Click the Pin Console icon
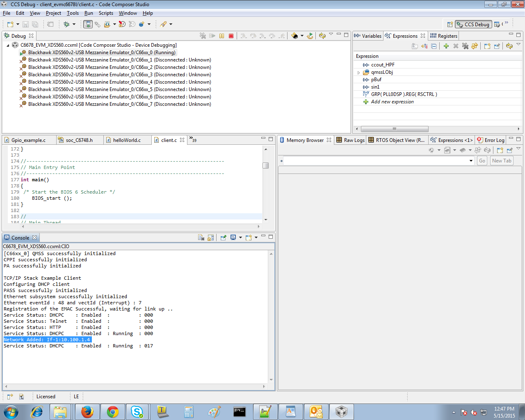The image size is (525, 420). coord(224,237)
